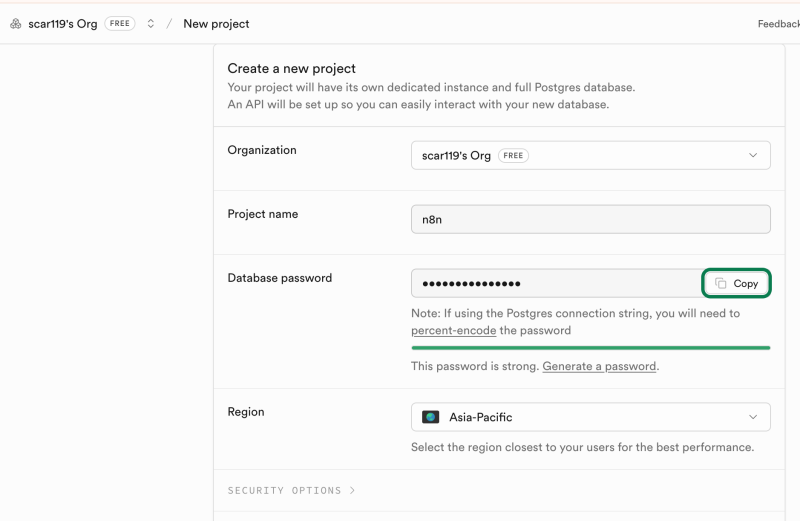Click the chevron in the Organization selector

pyautogui.click(x=753, y=155)
